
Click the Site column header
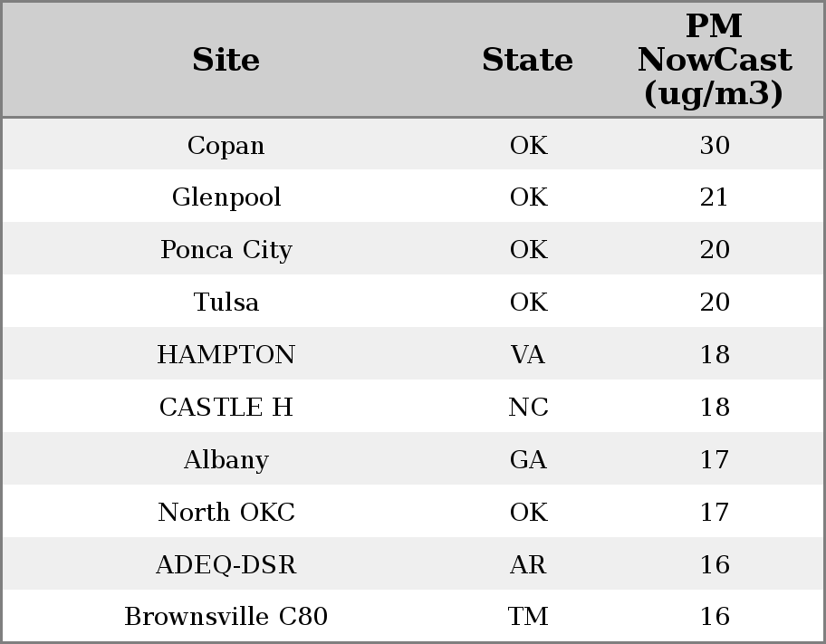tap(226, 60)
